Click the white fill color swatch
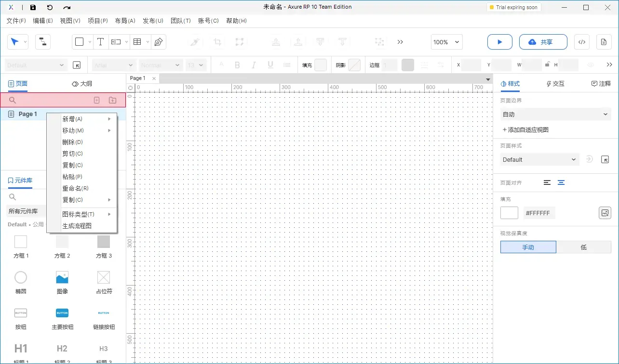The height and width of the screenshot is (364, 619). click(509, 213)
